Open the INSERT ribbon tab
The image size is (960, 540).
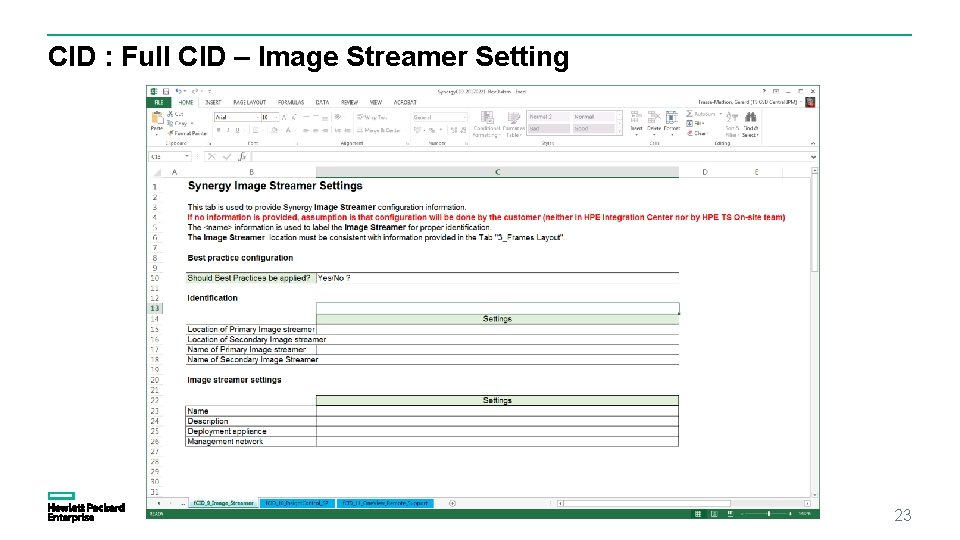pos(213,102)
